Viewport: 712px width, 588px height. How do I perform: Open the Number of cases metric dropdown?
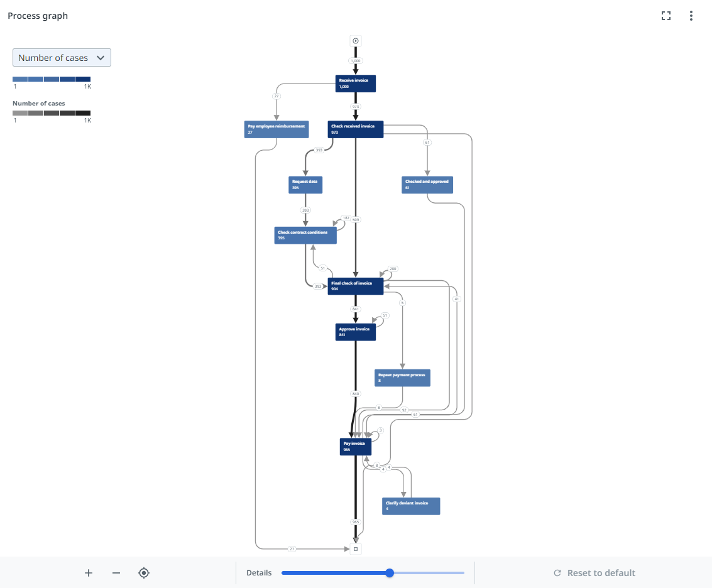[61, 57]
